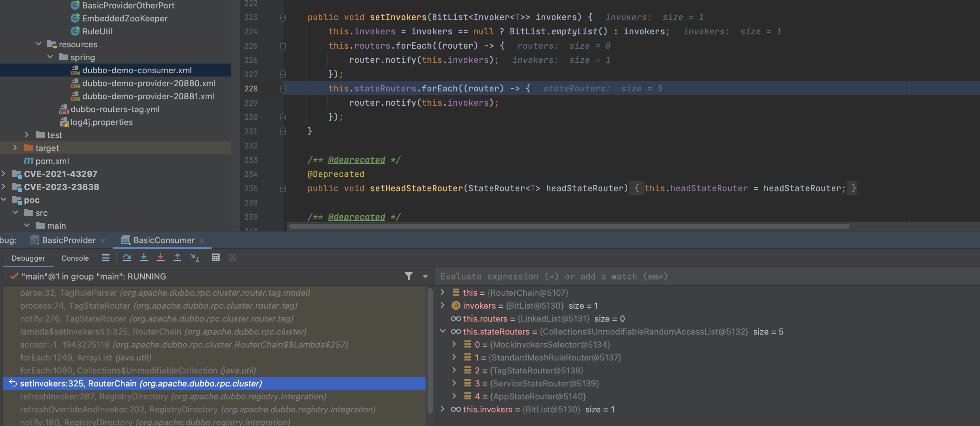The height and width of the screenshot is (426, 980).
Task: Click the Step Over debugger icon
Action: pos(127,258)
